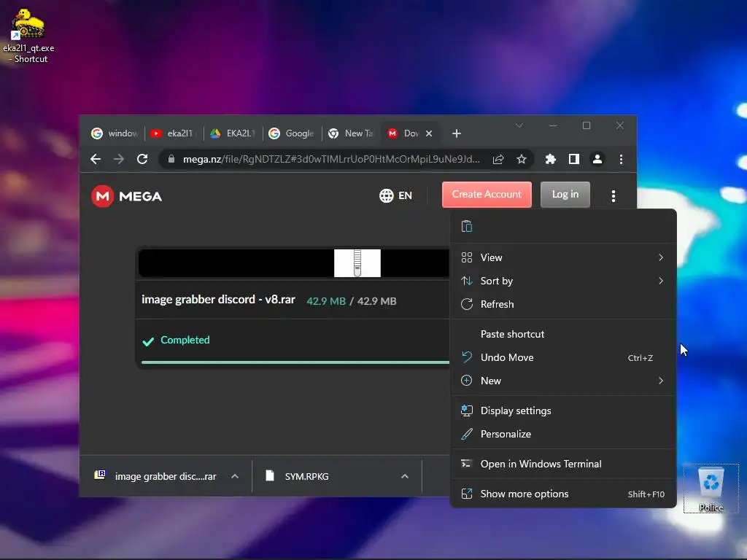747x560 pixels.
Task: Select Paste shortcut menu entry
Action: coord(563,334)
